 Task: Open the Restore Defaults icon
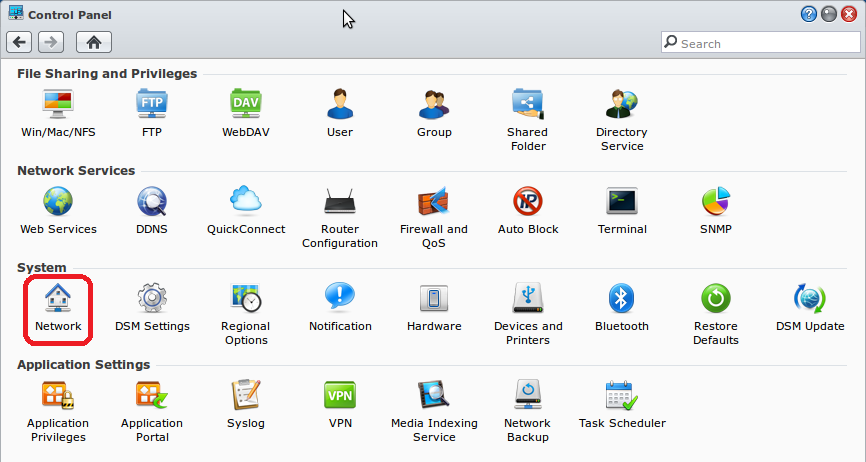point(716,298)
